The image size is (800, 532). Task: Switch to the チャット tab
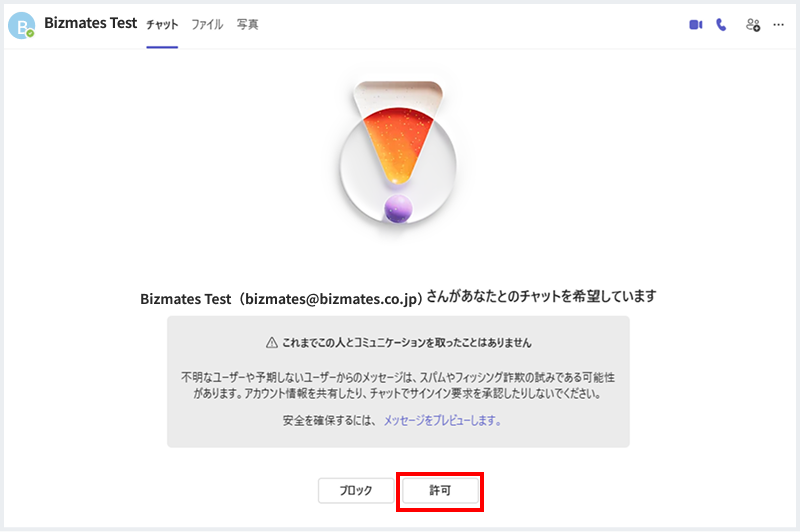(162, 24)
